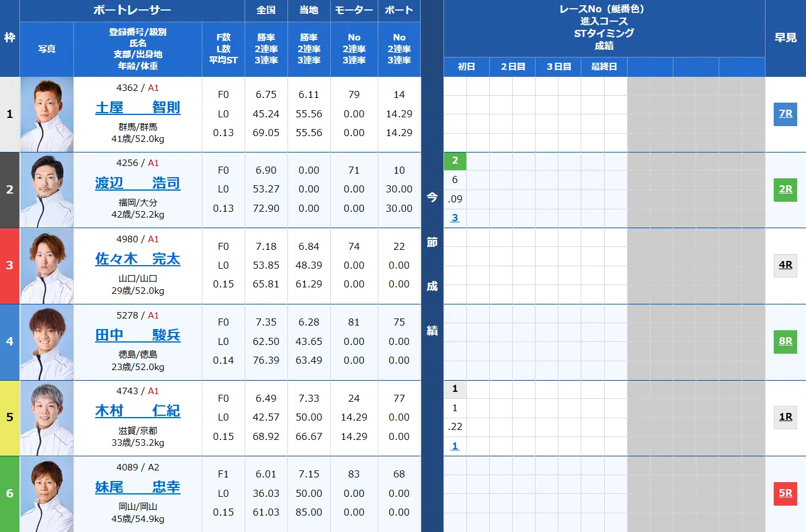
Task: Click the photo of racer 妹尾 忠幸
Action: [x=47, y=494]
